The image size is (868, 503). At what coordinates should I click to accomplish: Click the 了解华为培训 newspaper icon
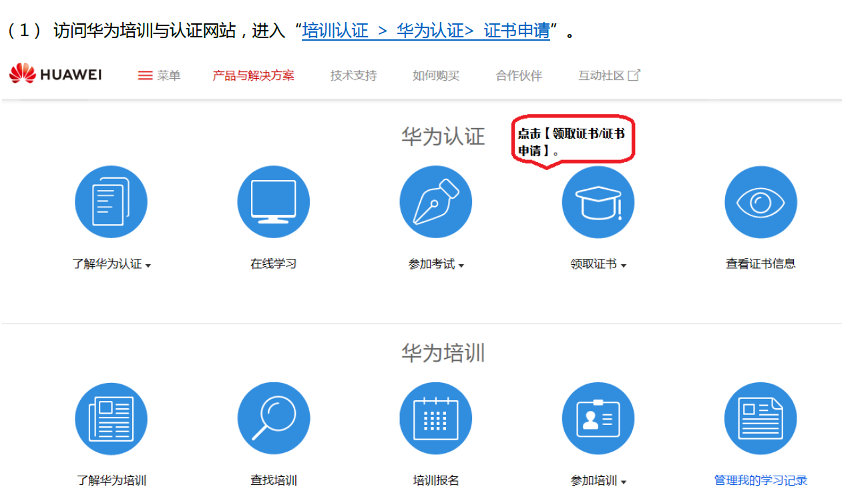(112, 418)
